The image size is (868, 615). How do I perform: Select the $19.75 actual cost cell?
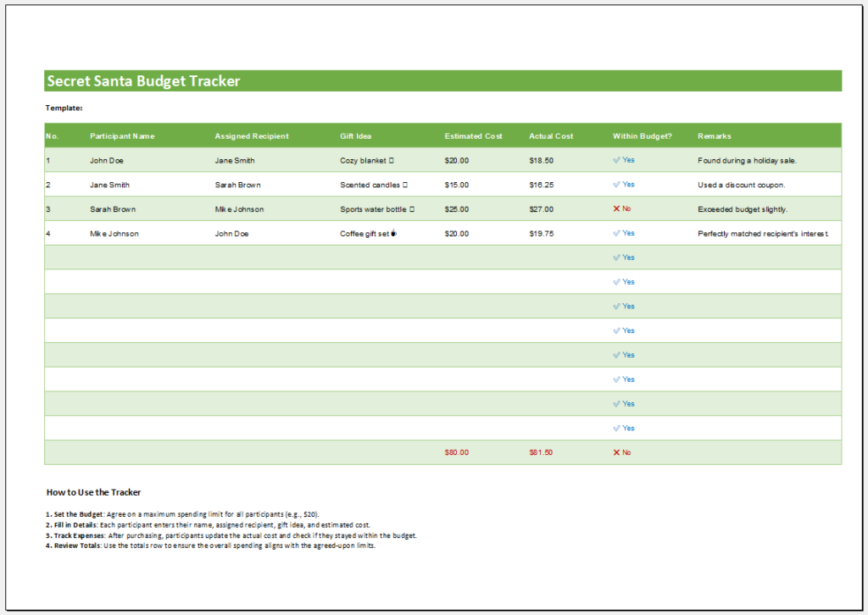pos(542,234)
